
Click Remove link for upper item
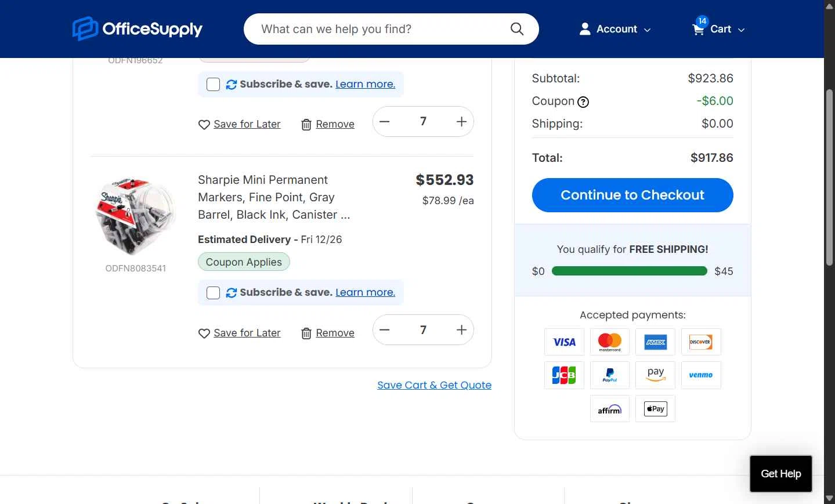(335, 124)
